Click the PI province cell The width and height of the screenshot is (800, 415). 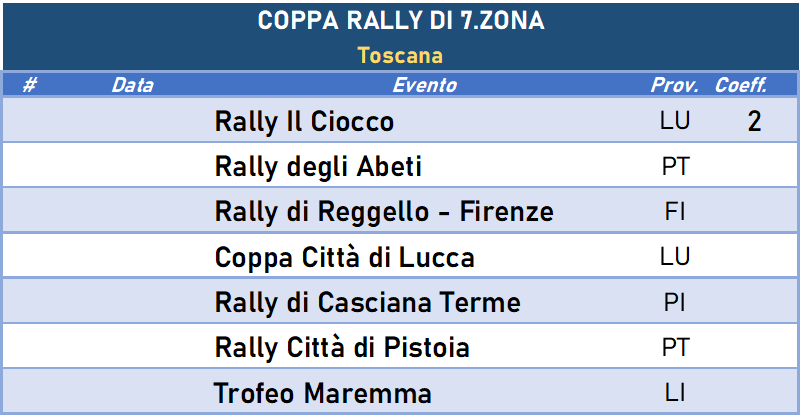[674, 302]
